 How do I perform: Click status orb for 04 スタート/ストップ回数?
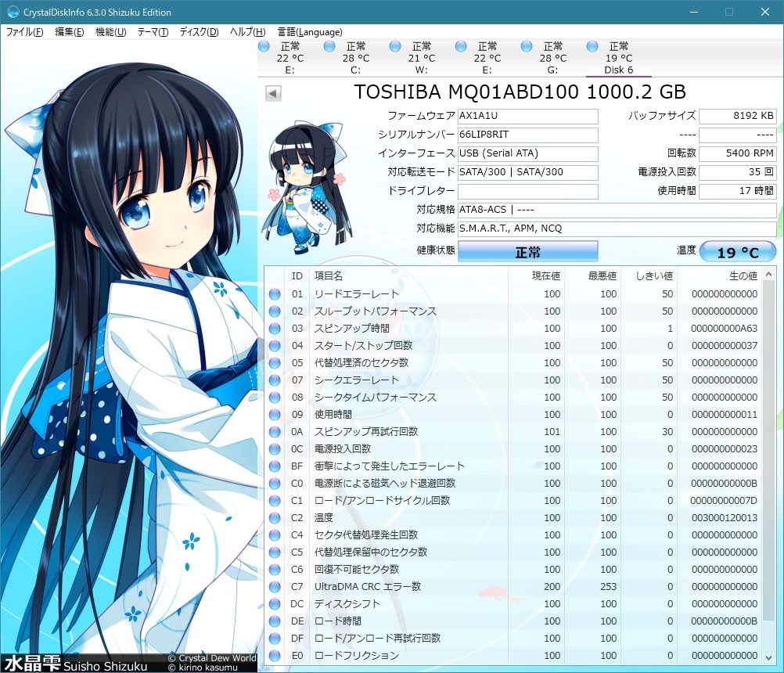click(275, 346)
